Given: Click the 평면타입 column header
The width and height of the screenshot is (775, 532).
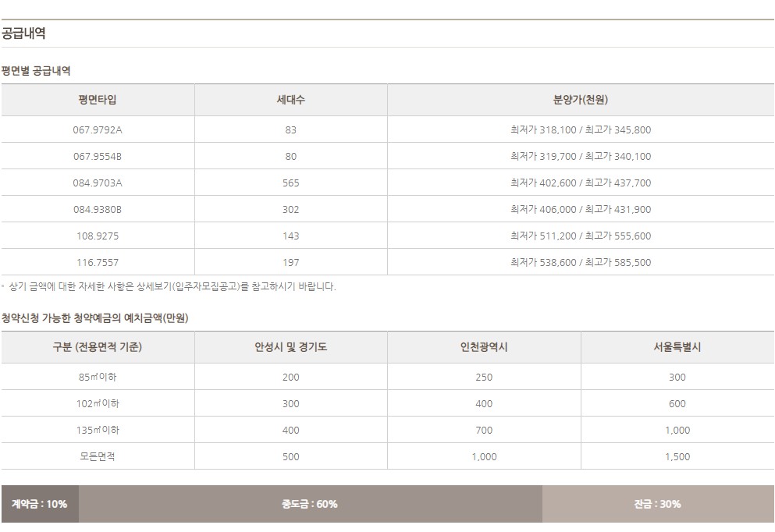Looking at the screenshot, I should click(x=98, y=100).
